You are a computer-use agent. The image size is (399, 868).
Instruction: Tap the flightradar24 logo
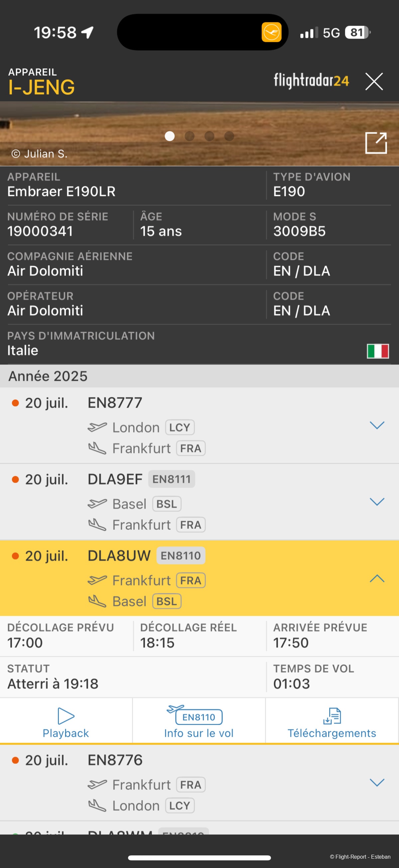tap(311, 81)
